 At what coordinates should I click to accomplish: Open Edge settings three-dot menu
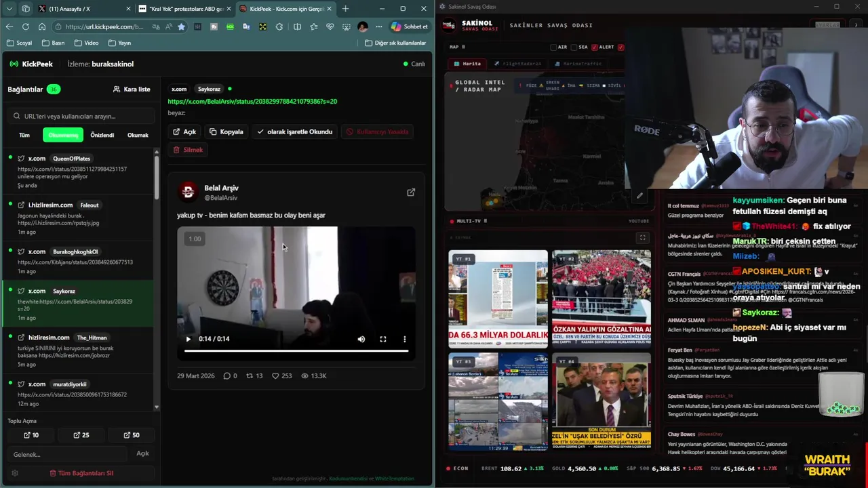click(x=378, y=26)
